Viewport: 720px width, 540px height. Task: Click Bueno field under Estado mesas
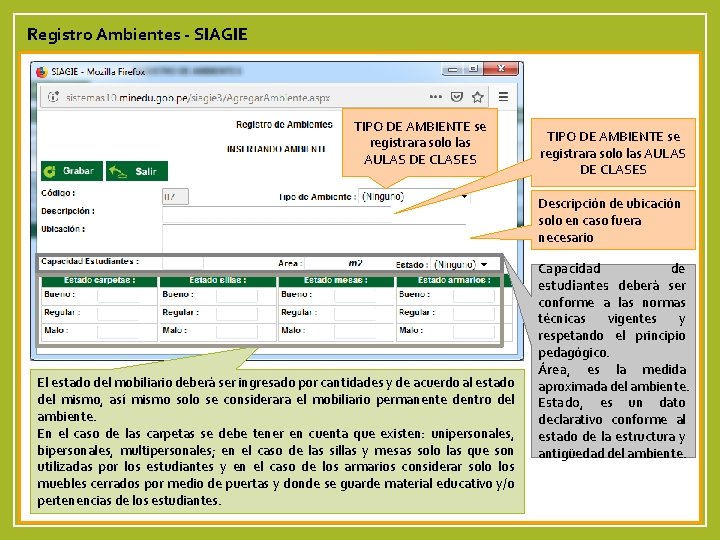(x=355, y=295)
